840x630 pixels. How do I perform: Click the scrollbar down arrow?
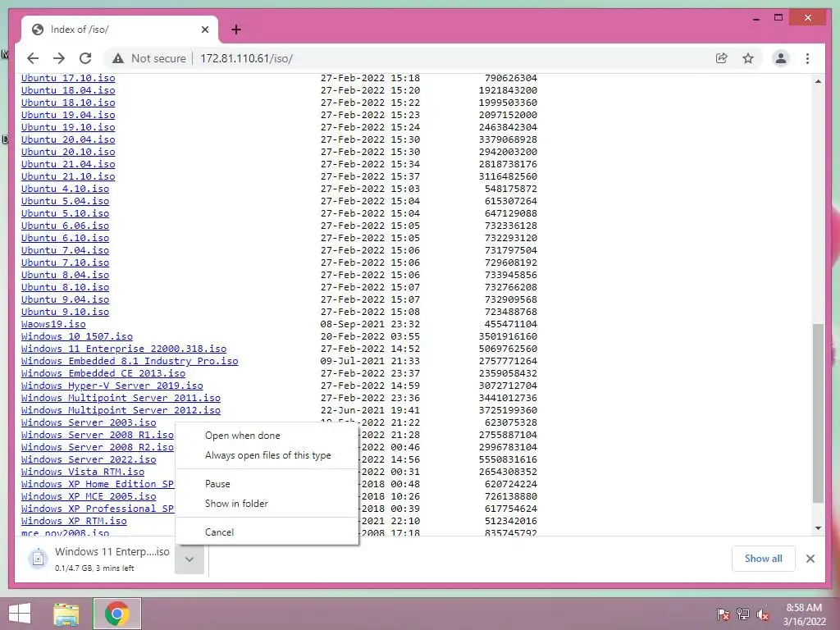[x=818, y=528]
